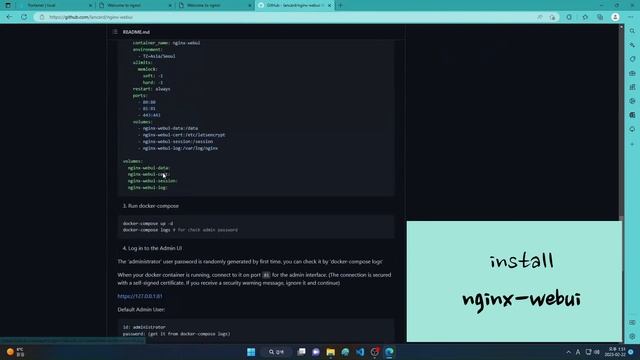The image size is (640, 360).
Task: Expand hidden system tray icons chevron
Action: click(x=569, y=352)
